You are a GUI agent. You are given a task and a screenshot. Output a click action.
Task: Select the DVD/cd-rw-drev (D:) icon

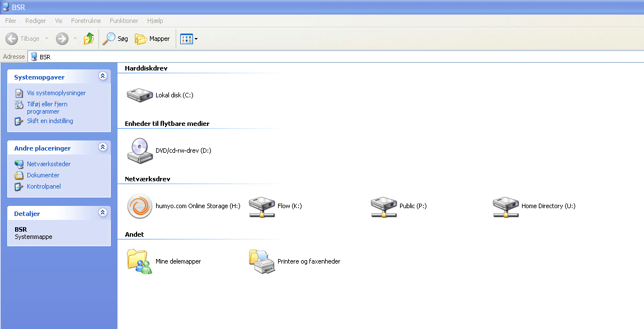tap(139, 151)
